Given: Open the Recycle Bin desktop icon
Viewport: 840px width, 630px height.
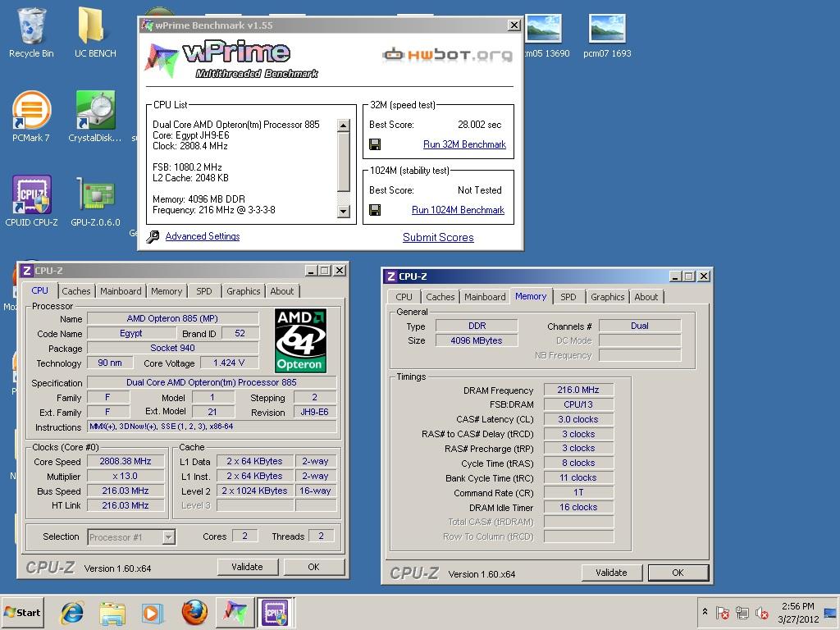Looking at the screenshot, I should 31,32.
